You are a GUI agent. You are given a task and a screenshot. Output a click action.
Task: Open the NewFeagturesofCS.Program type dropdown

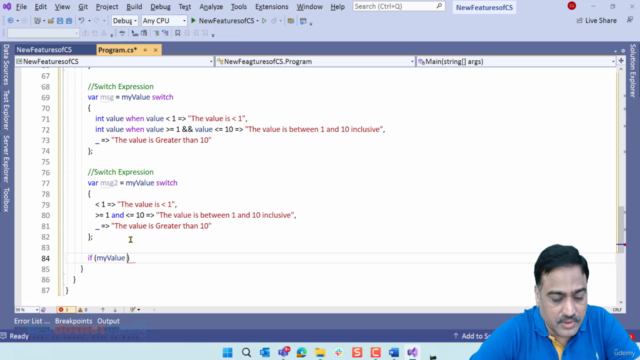[315, 61]
